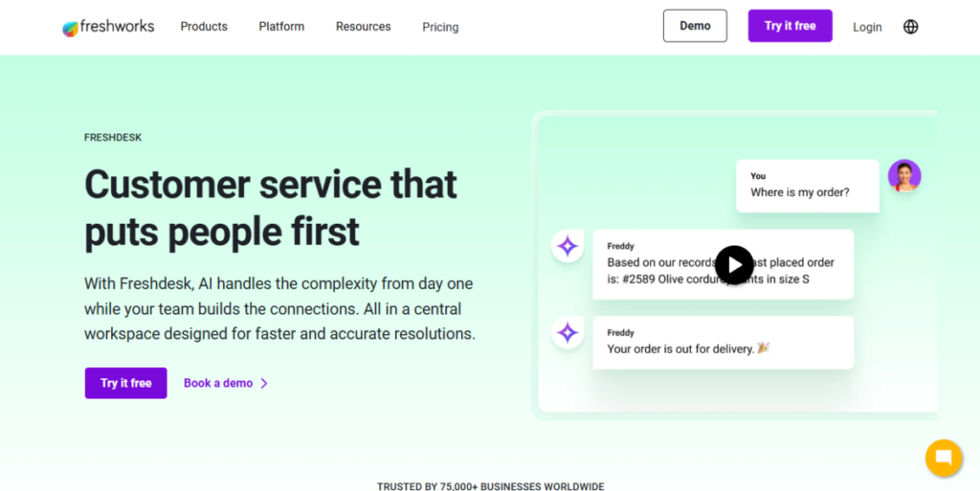Click the Freshworks logo icon

click(71, 28)
